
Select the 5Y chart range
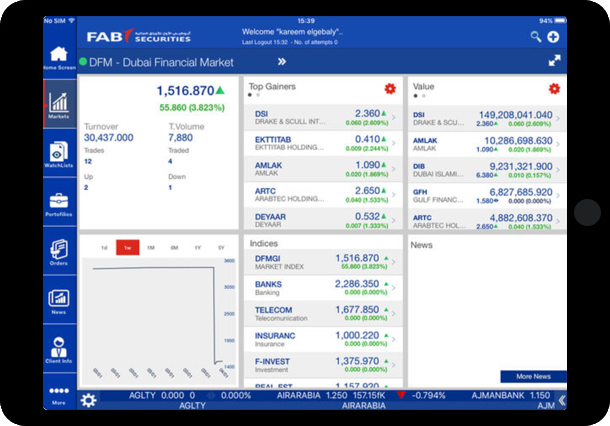tap(221, 247)
